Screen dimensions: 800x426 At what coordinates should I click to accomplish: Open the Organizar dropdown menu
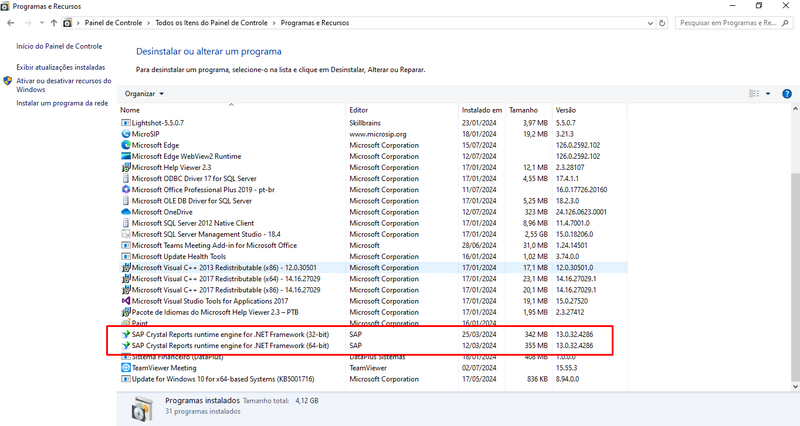[144, 94]
